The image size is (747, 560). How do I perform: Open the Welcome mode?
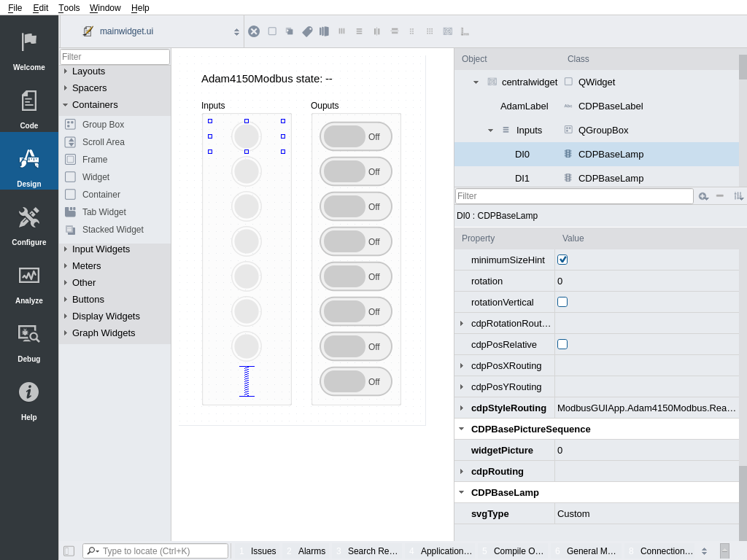click(29, 52)
